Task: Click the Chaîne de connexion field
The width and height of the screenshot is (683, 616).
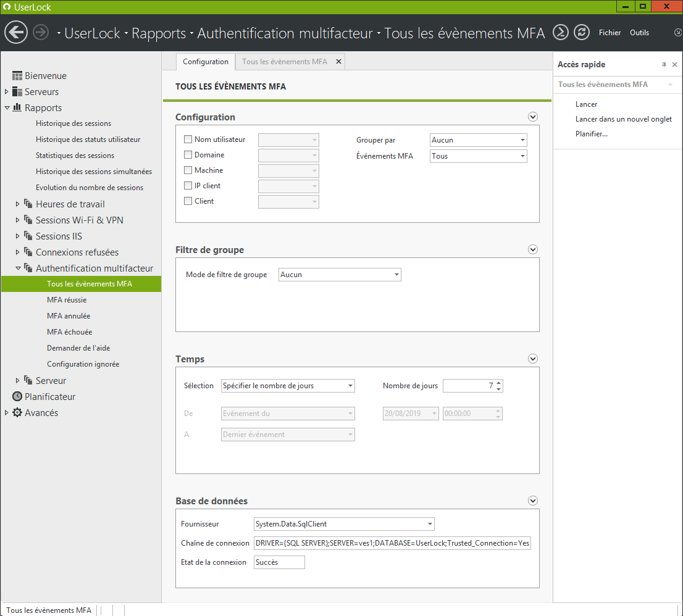Action: tap(393, 543)
